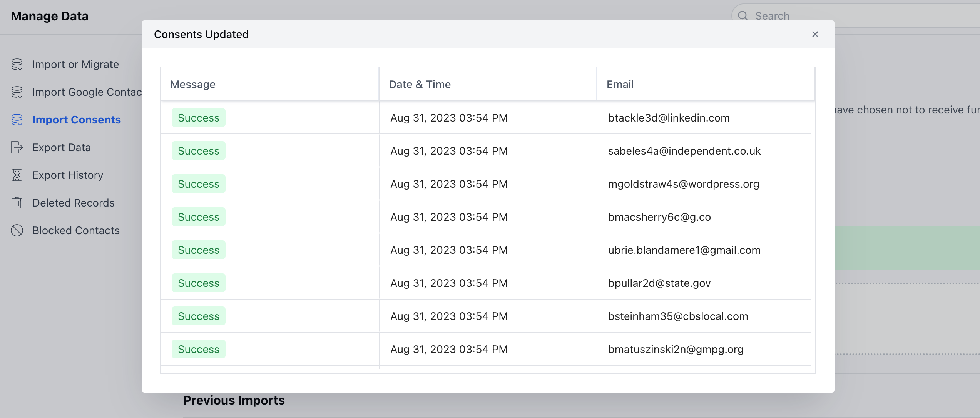Click the Export History hourglass icon
Viewport: 980px width, 418px height.
point(17,175)
